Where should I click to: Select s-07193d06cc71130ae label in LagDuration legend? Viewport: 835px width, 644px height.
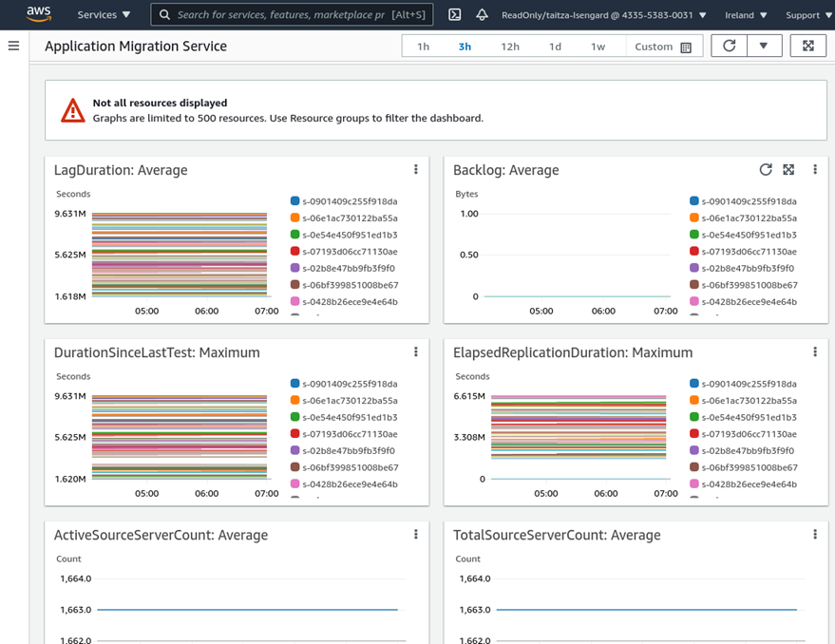(350, 252)
